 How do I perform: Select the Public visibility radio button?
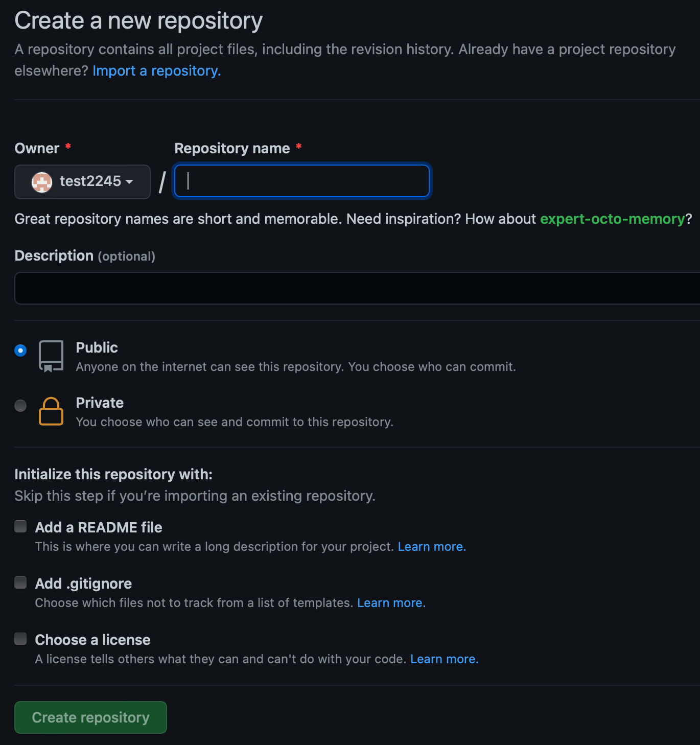[x=20, y=351]
